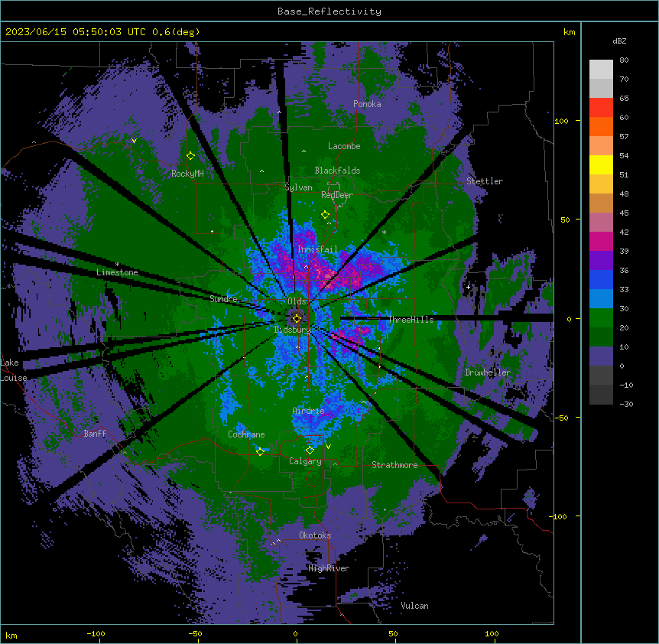Pick the red swatch in the dBZ legend
Image resolution: width=659 pixels, height=644 pixels.
pos(601,107)
